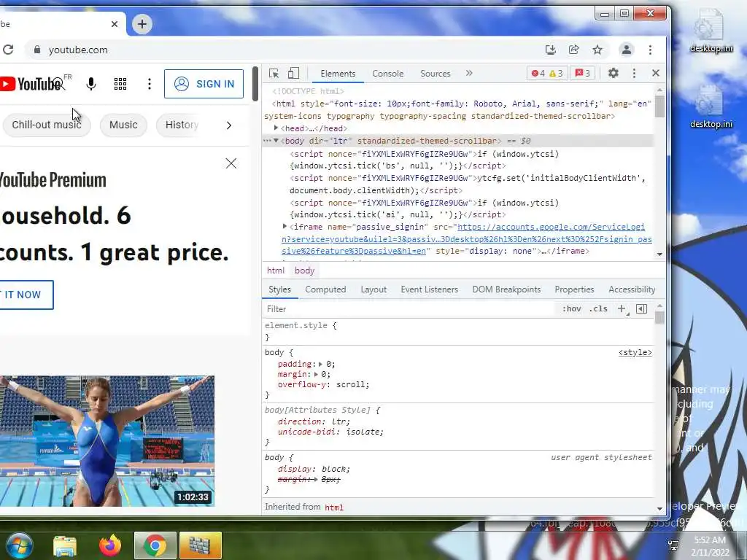Expand the passive_signin iframe node
The height and width of the screenshot is (560, 747).
285,227
